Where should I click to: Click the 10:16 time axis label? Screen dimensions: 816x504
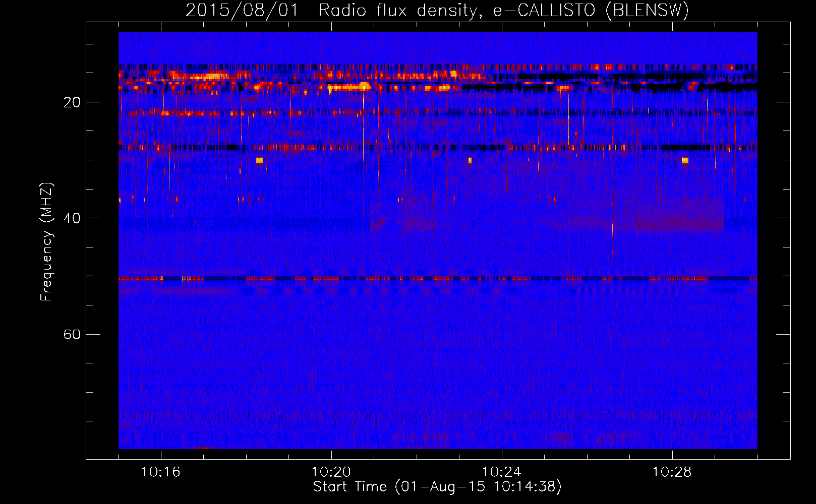pyautogui.click(x=161, y=472)
